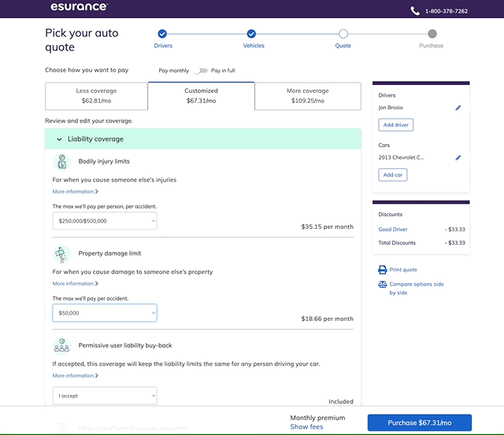504x435 pixels.
Task: Click the $18.66 per month price text
Action: pos(328,319)
